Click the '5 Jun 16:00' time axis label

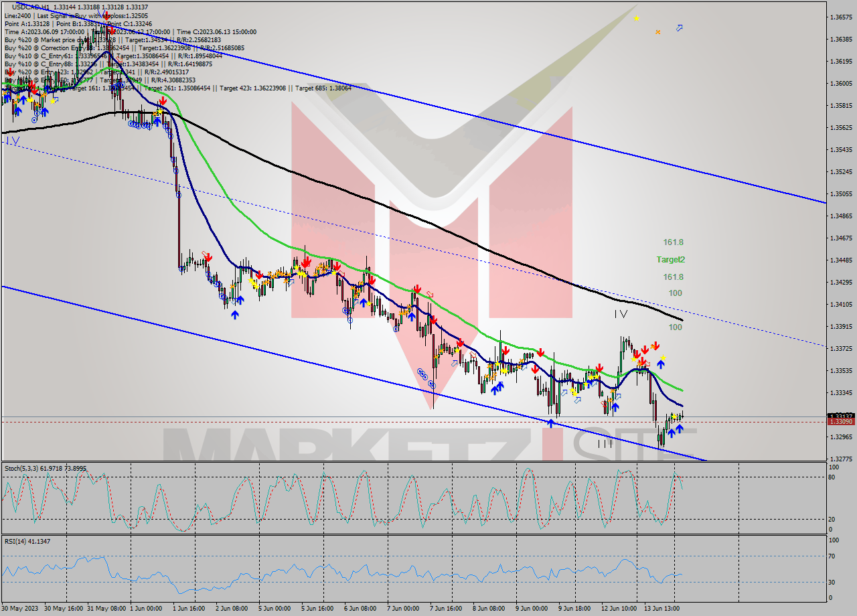(318, 609)
